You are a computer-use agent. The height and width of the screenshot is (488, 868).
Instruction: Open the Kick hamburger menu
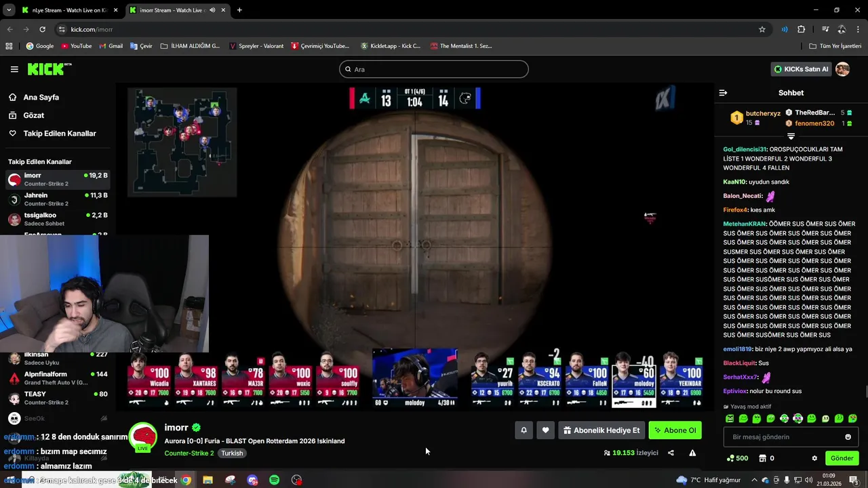[x=14, y=69]
